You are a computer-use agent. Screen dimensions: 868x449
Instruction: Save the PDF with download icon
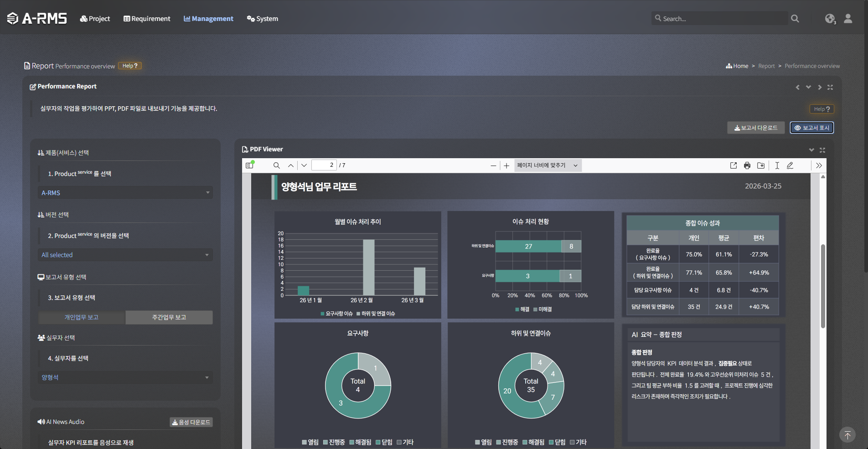pos(761,165)
